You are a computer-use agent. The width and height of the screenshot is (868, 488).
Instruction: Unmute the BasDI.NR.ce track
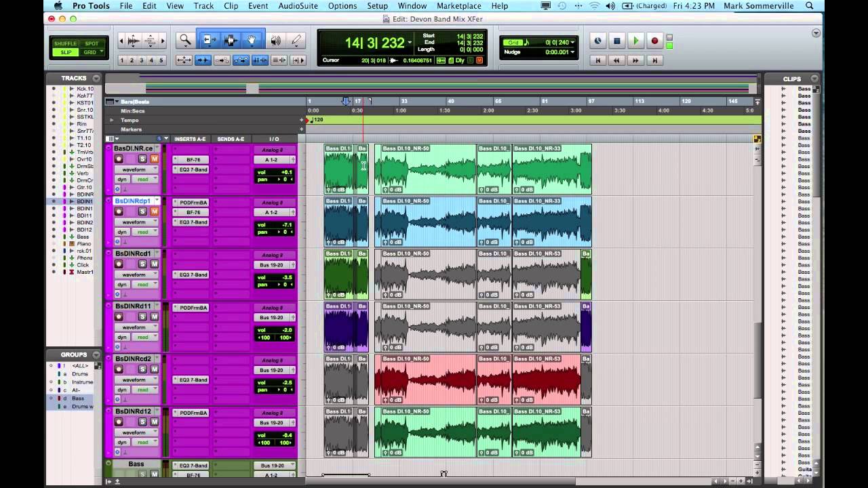tap(154, 159)
